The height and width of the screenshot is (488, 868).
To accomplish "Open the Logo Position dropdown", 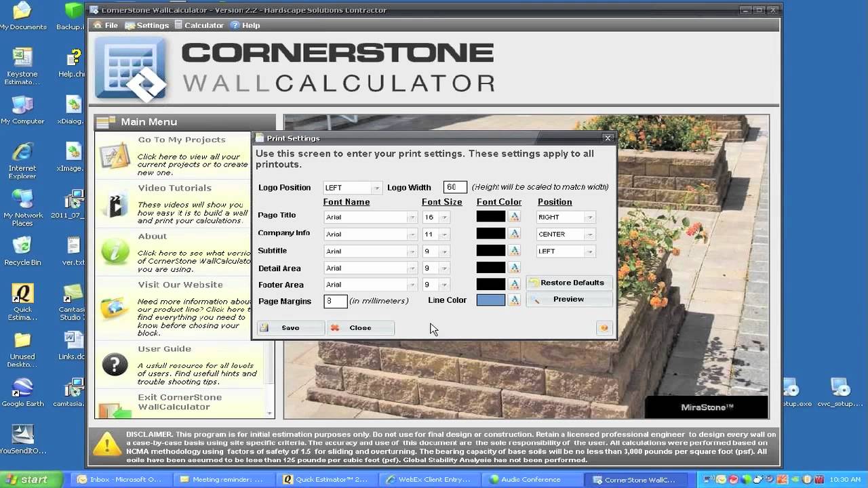I will coord(376,188).
